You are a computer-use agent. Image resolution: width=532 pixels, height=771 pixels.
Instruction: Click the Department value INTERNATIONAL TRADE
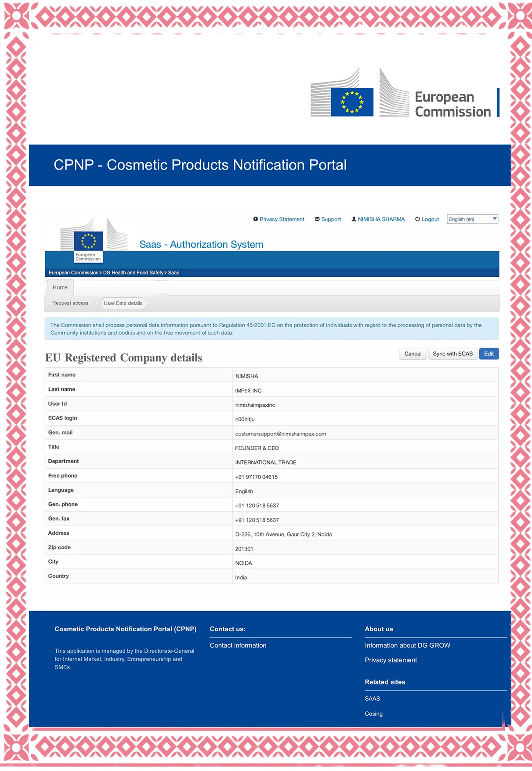point(265,463)
